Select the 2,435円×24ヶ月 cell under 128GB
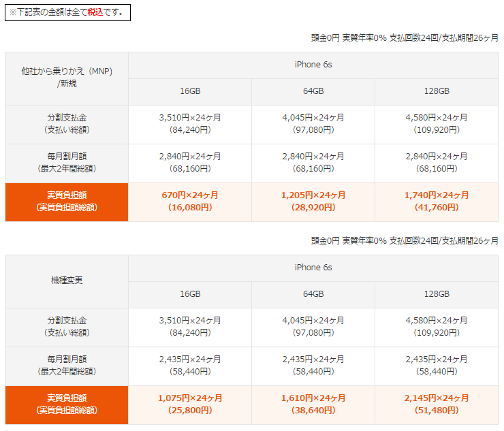Viewport: 504px width, 431px height. 437,366
